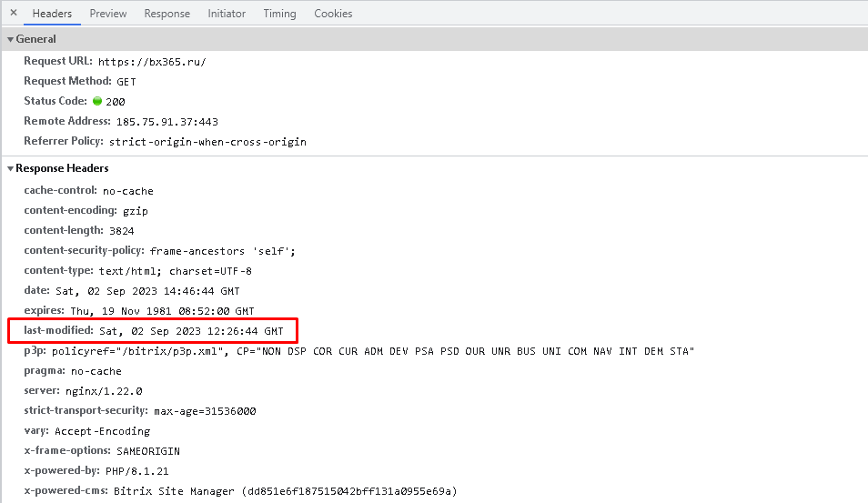
Task: Collapse the General section
Action: click(11, 40)
